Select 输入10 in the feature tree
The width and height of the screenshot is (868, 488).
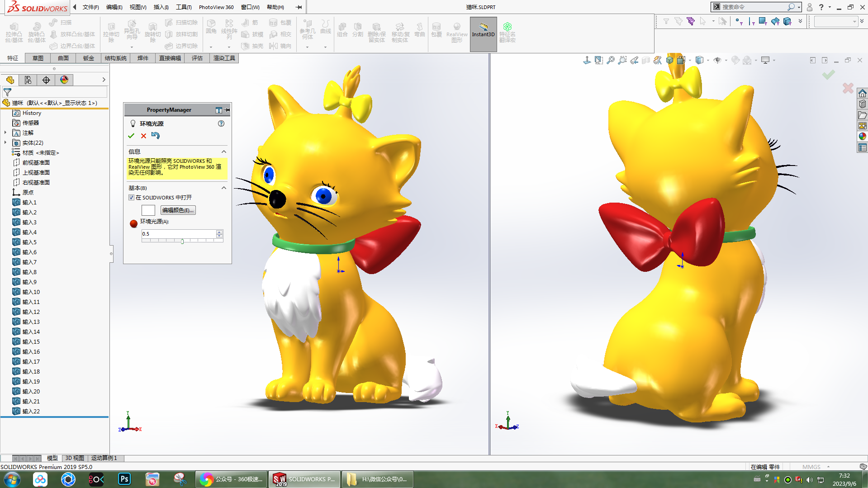(x=31, y=292)
